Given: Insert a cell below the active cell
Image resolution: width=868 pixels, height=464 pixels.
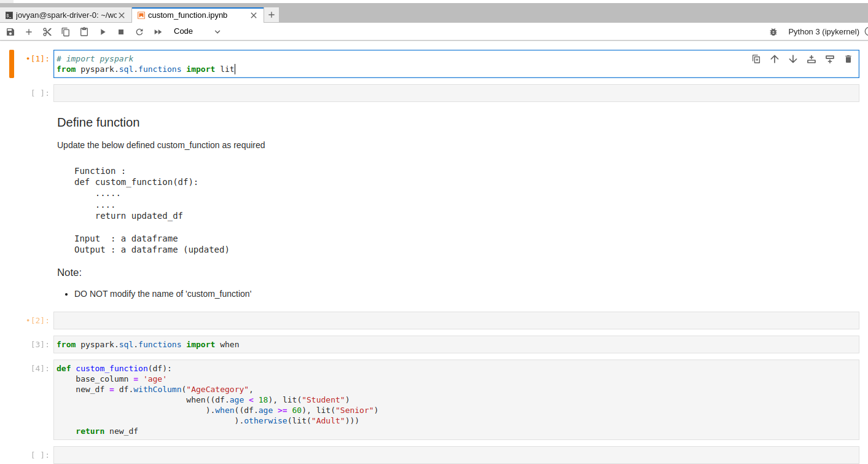Looking at the screenshot, I should [830, 59].
